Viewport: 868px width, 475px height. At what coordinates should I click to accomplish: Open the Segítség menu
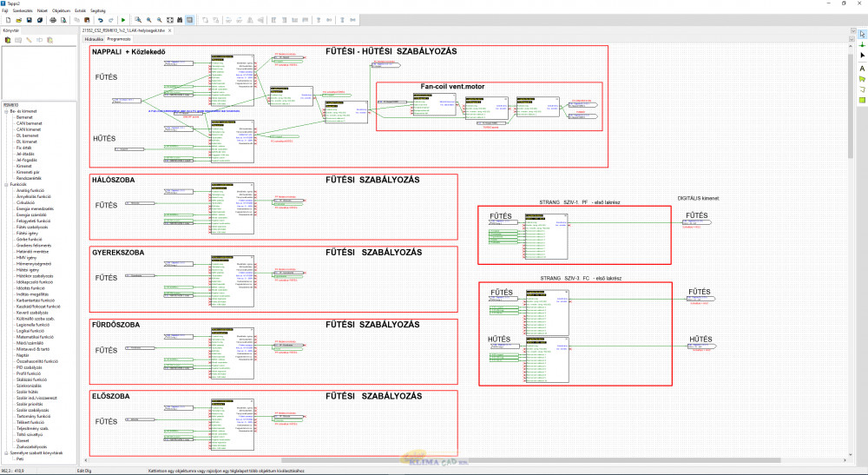click(x=97, y=10)
